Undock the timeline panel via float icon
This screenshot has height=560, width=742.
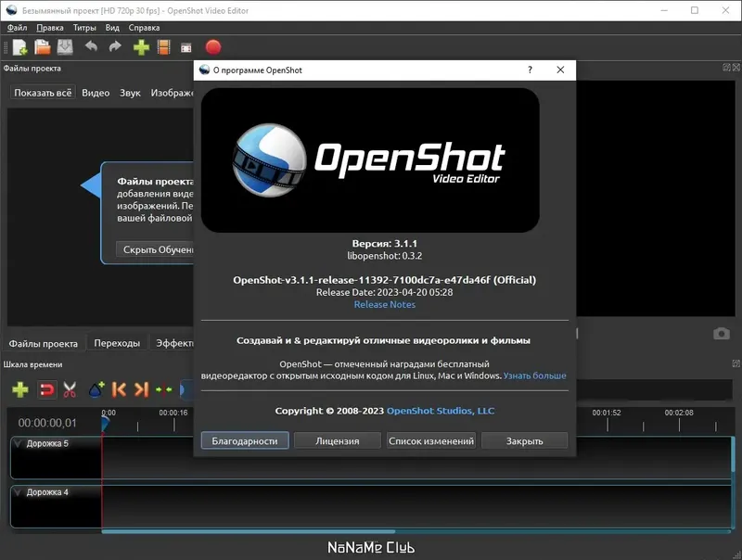736,363
